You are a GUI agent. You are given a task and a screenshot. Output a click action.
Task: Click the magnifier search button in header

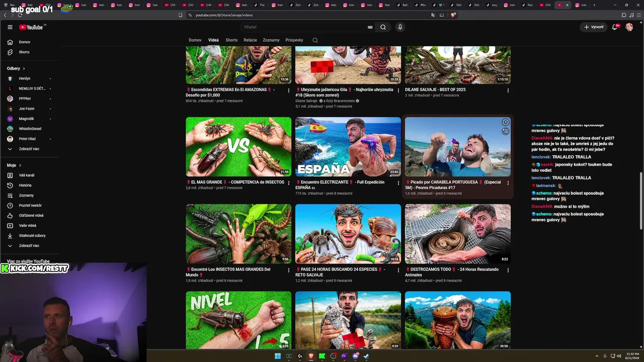click(x=383, y=27)
